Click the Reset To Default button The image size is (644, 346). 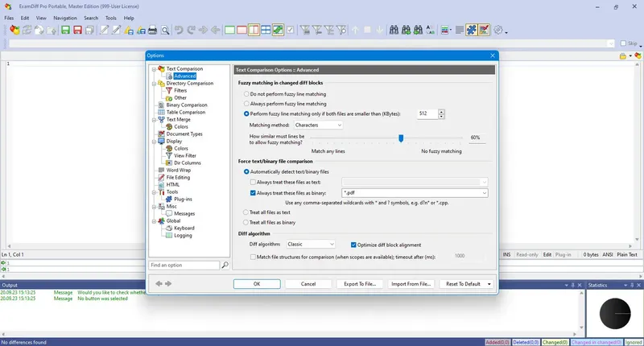[x=463, y=284]
